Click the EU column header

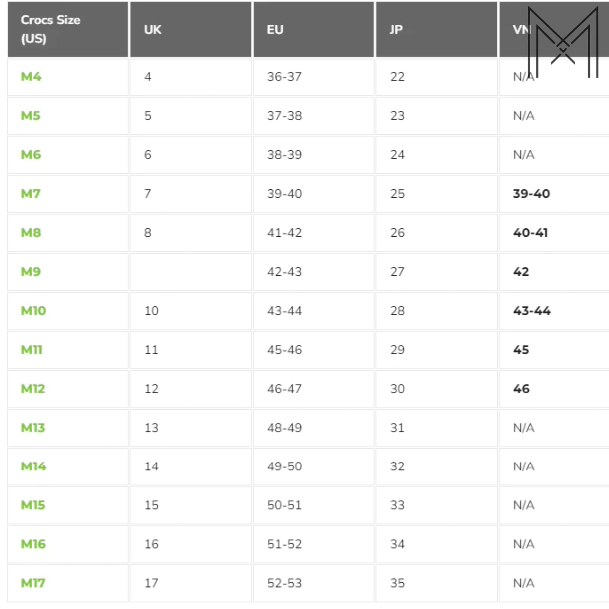275,30
